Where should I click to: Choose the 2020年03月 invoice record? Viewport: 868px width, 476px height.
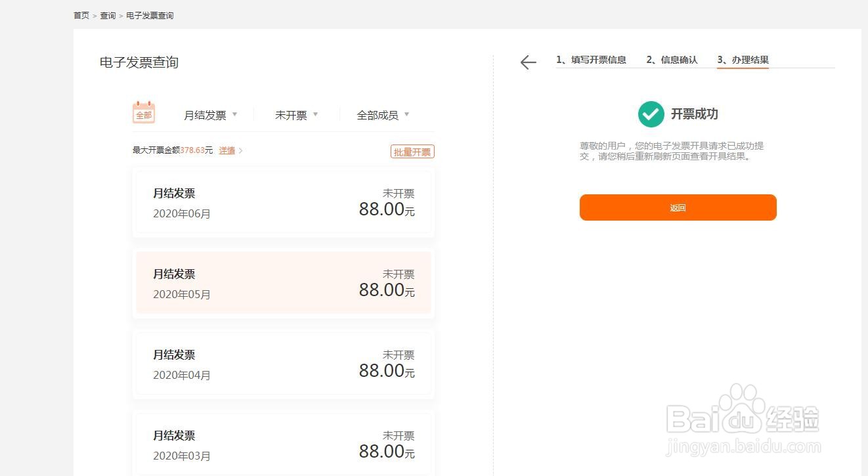(x=283, y=444)
